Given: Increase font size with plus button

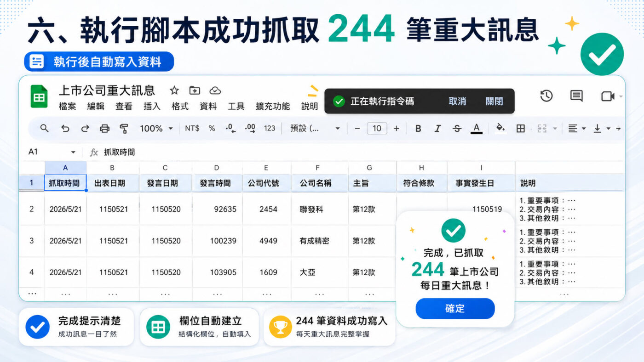Looking at the screenshot, I should [397, 129].
